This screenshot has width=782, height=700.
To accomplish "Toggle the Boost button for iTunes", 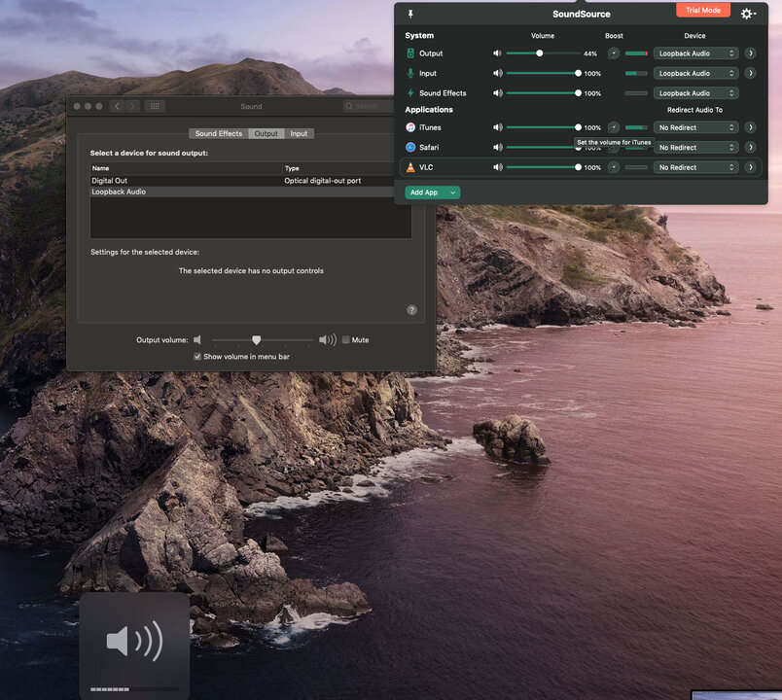I will [x=614, y=127].
